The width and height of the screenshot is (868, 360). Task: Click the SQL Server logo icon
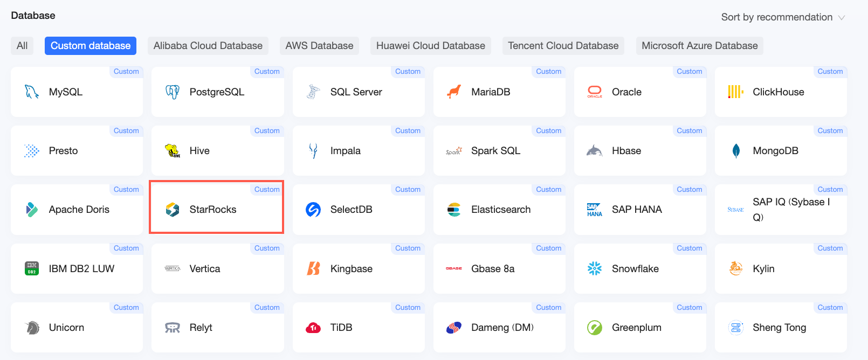313,92
